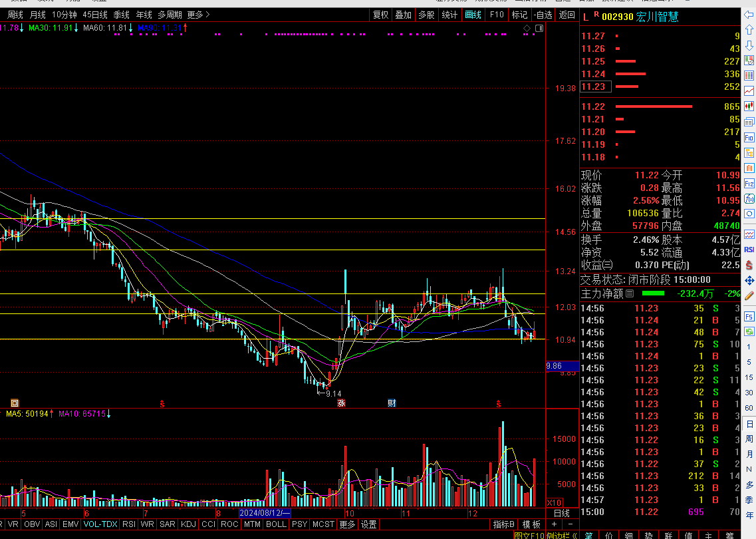Expand the 更多 period dropdown at top
756x539 pixels.
(198, 15)
